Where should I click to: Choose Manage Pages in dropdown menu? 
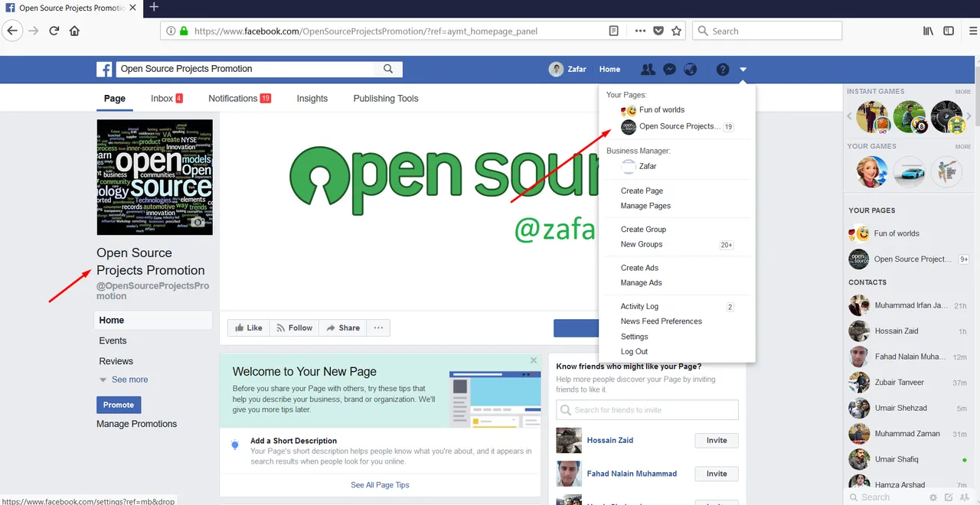tap(645, 206)
